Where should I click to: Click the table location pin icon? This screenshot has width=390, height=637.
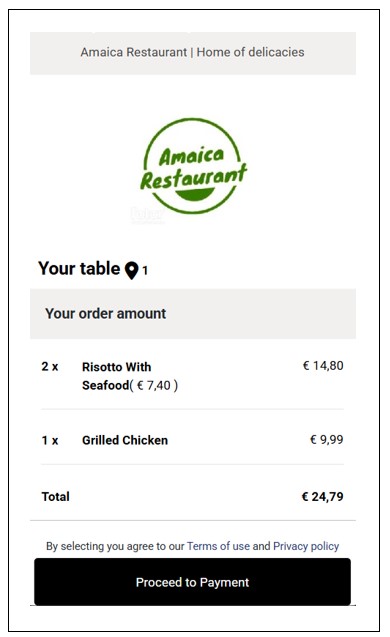coord(131,271)
